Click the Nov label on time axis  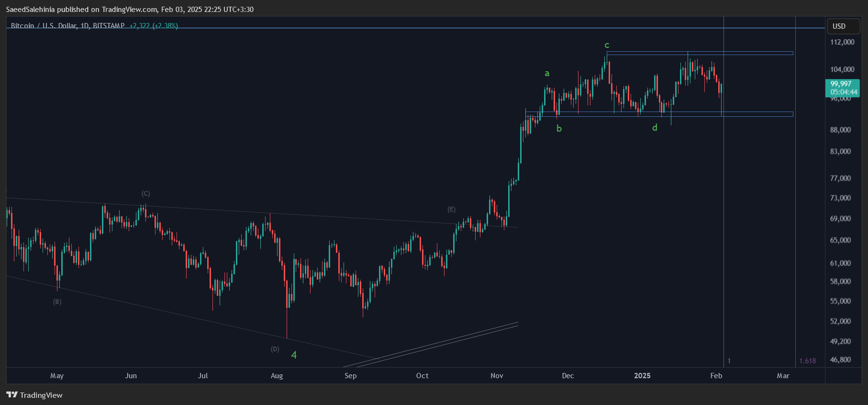[497, 376]
